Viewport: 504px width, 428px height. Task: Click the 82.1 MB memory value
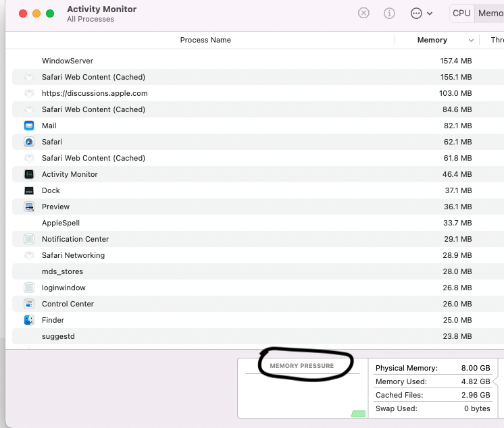pos(457,126)
